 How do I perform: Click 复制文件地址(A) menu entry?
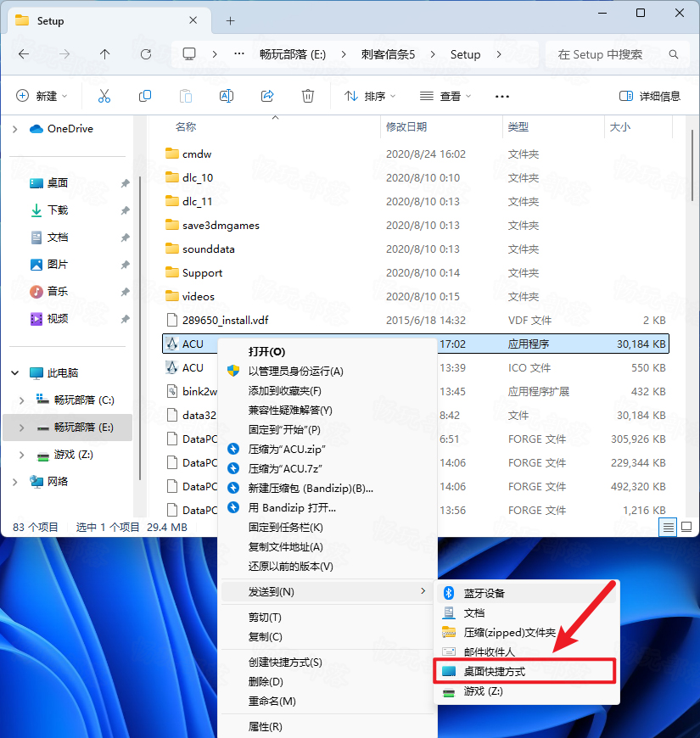tap(328, 547)
